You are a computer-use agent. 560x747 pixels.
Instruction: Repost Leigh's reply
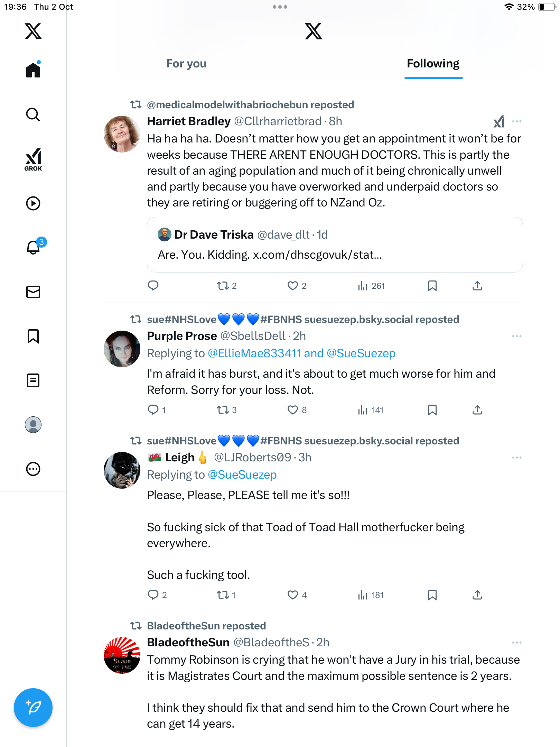click(223, 595)
